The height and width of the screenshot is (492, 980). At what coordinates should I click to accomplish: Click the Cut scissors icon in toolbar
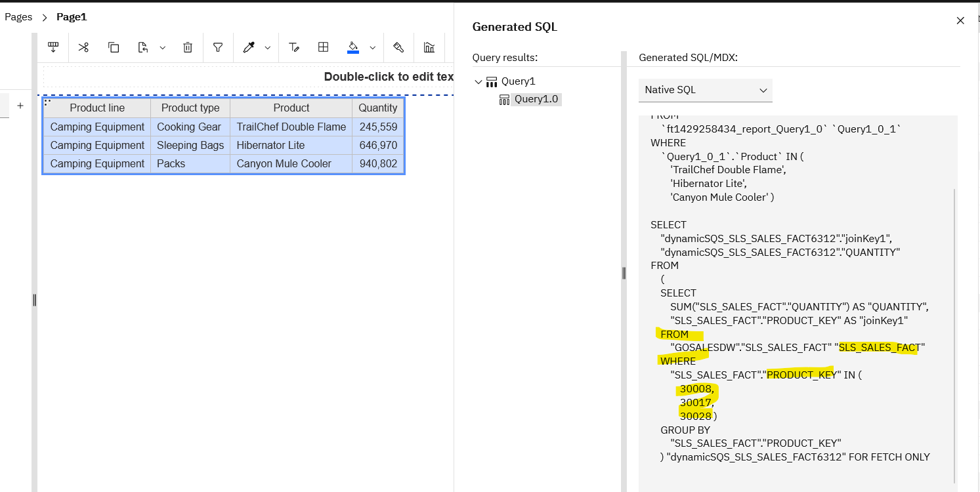83,47
